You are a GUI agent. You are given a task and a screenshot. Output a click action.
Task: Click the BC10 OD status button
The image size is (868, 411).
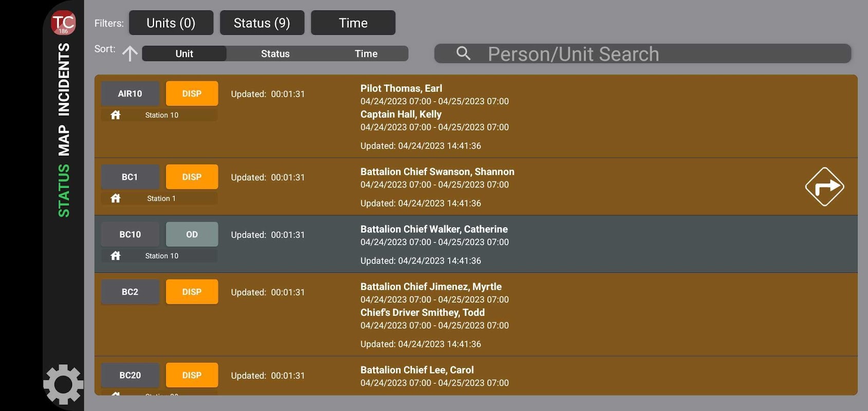click(192, 234)
